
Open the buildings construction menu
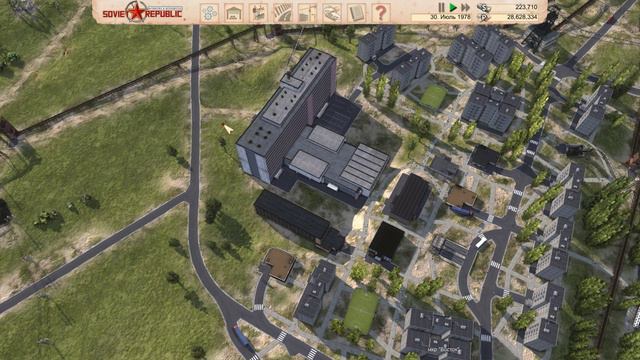point(233,13)
